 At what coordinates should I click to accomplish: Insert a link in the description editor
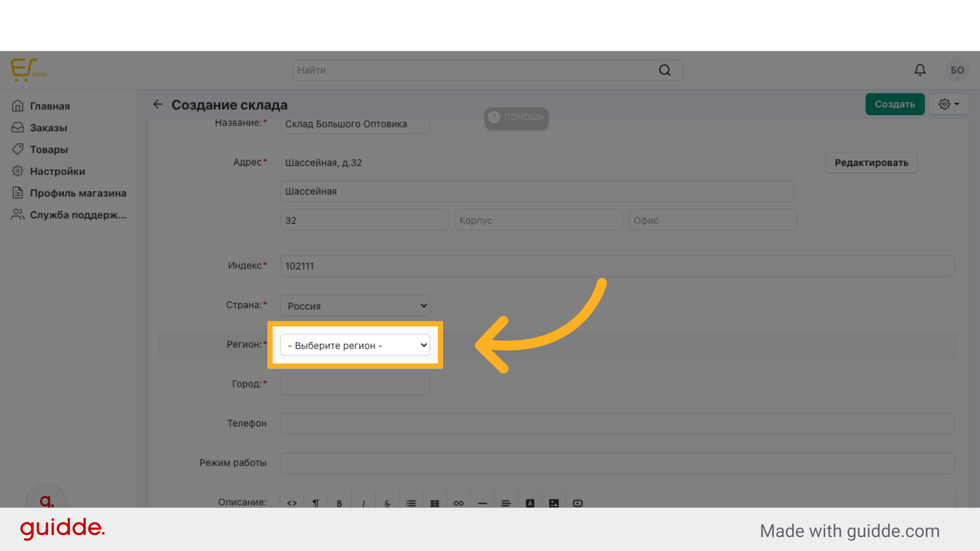(458, 503)
